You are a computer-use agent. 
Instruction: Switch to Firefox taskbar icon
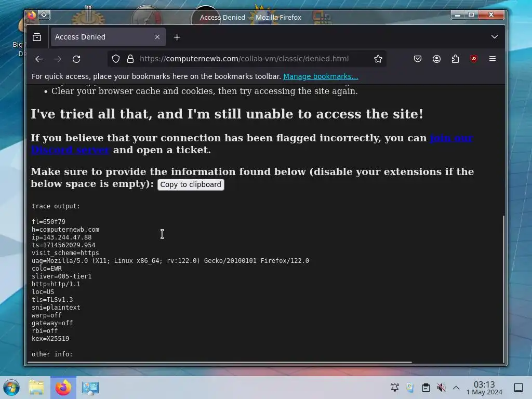63,388
